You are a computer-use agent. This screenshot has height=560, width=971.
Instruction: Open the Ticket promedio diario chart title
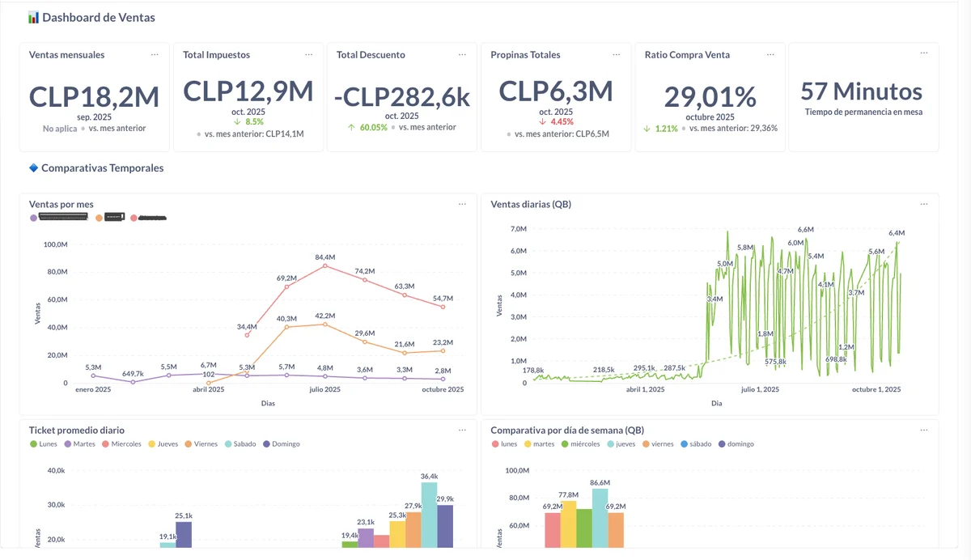[x=77, y=431]
